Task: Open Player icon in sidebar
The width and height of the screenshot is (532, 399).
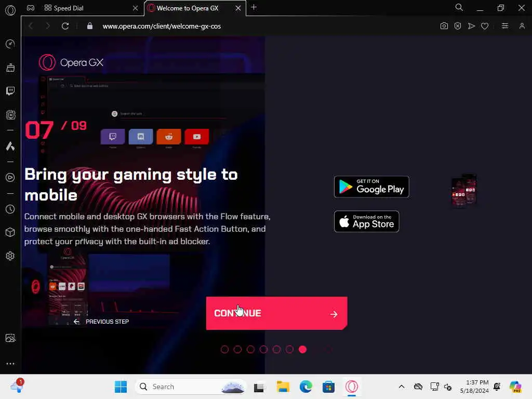Action: coord(10,178)
